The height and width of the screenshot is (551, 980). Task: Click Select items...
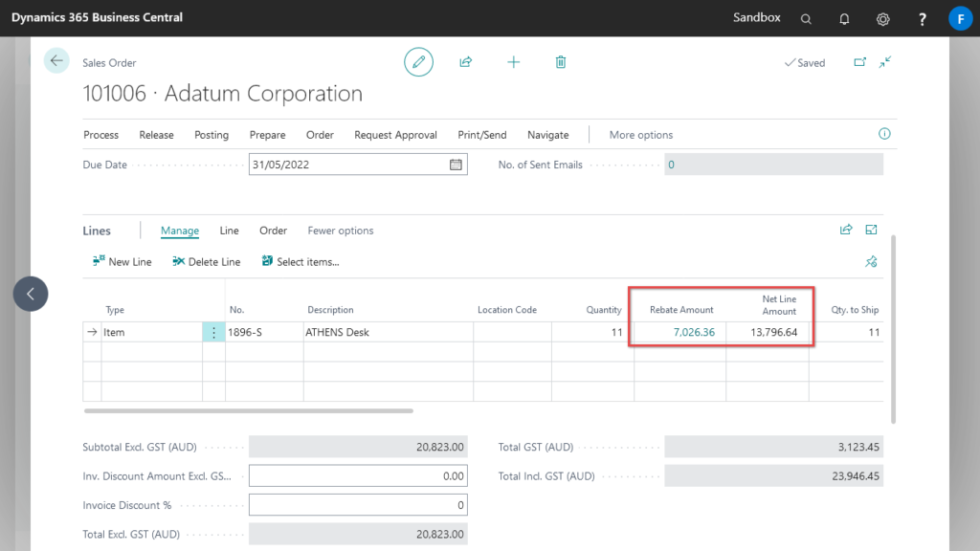[300, 262]
